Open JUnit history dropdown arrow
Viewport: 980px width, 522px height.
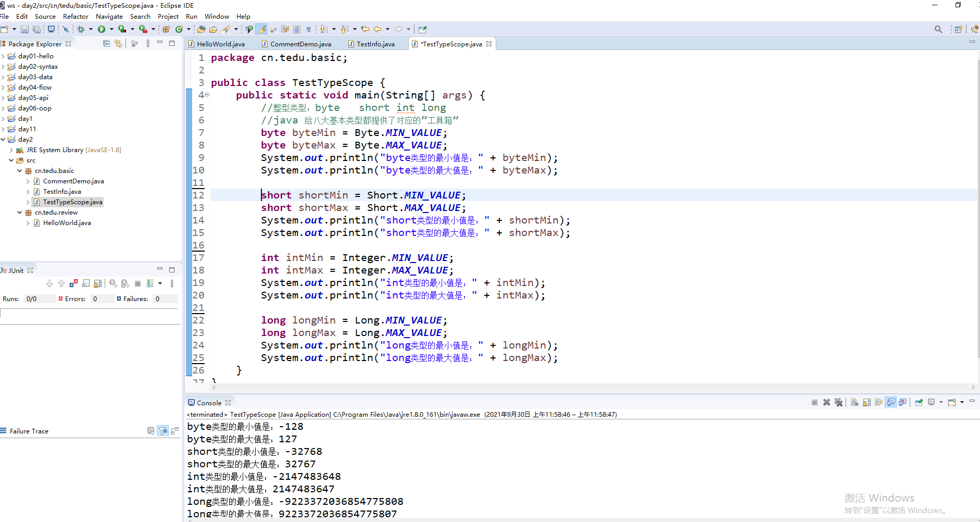click(160, 283)
